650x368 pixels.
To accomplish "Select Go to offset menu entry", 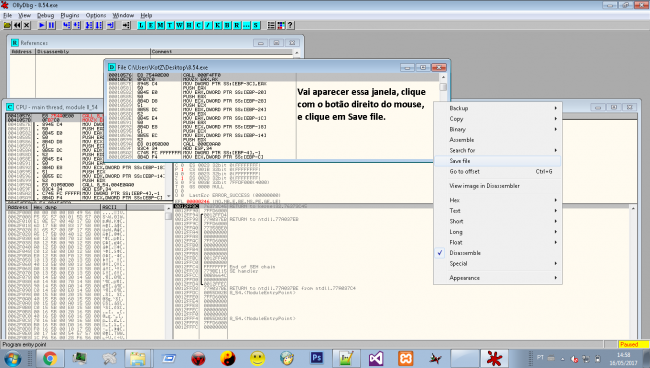I will (497, 172).
